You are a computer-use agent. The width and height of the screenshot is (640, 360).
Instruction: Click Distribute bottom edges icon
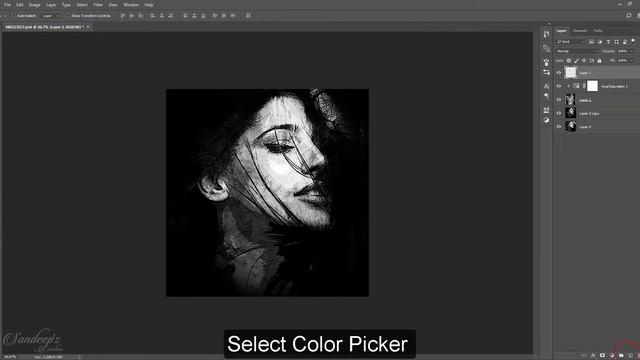pos(203,16)
